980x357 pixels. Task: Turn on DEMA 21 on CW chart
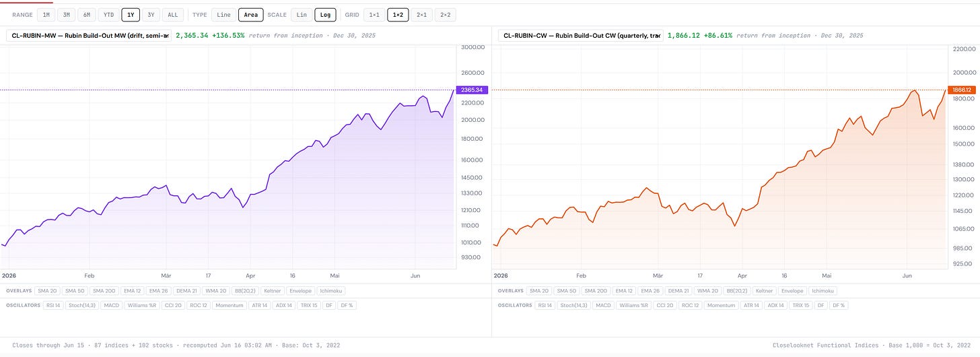(x=678, y=291)
